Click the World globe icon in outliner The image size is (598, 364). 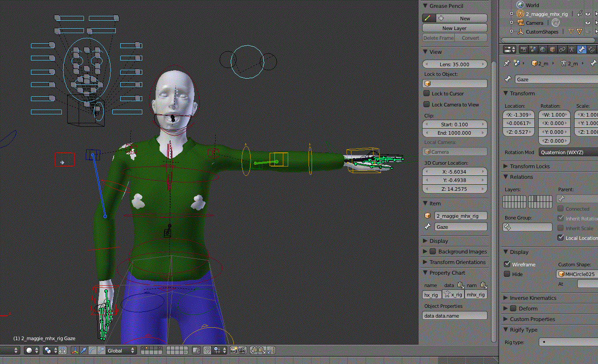pyautogui.click(x=520, y=5)
